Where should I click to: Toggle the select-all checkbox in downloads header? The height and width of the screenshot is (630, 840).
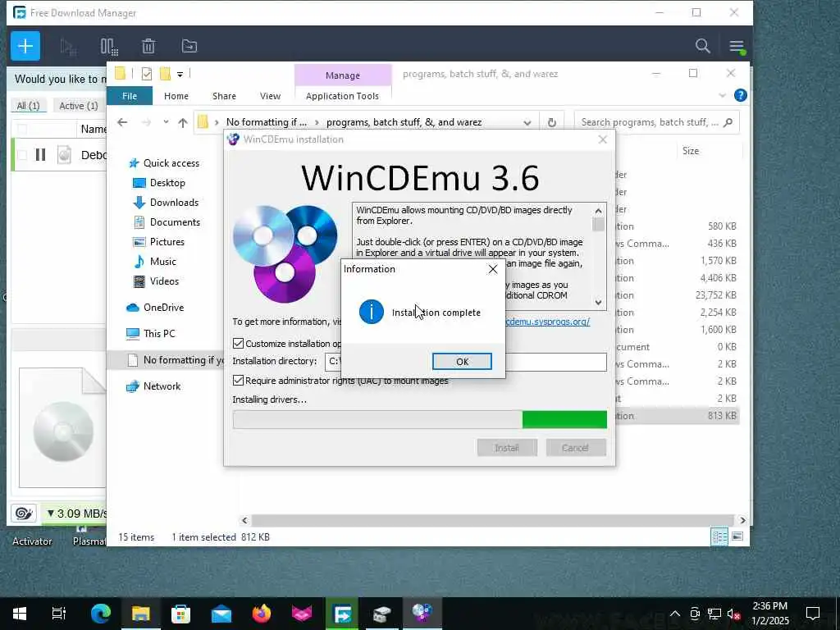[22, 129]
